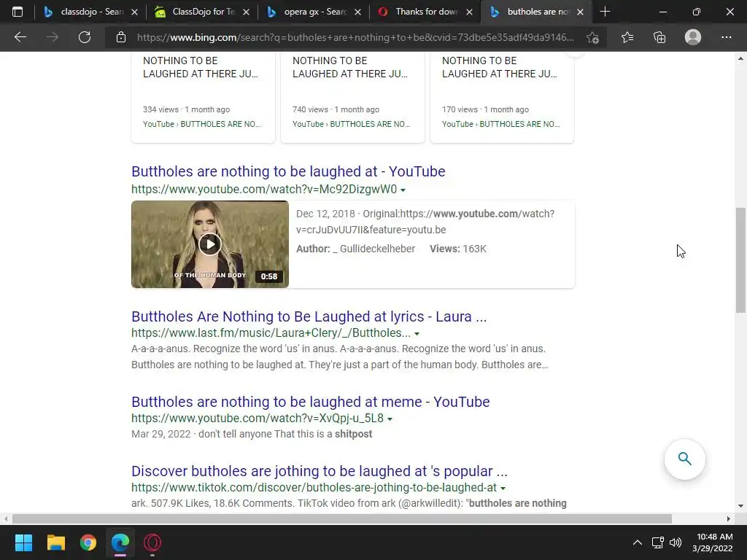Open 'Discover butholes are jothing' TikTok result
Screen dimensions: 747x560
[x=320, y=471]
